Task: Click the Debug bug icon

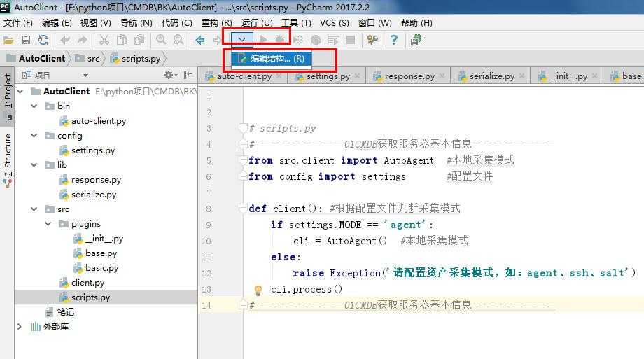Action: pos(280,40)
